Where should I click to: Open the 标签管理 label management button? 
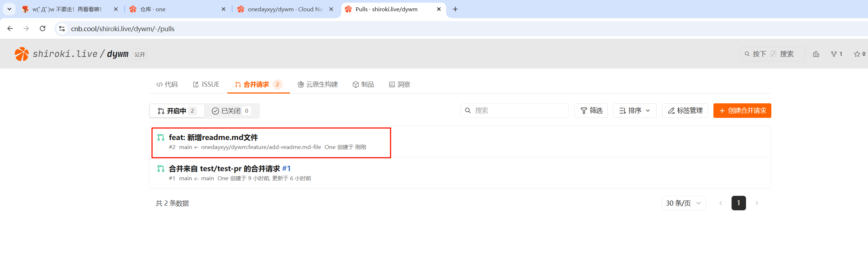pos(685,111)
